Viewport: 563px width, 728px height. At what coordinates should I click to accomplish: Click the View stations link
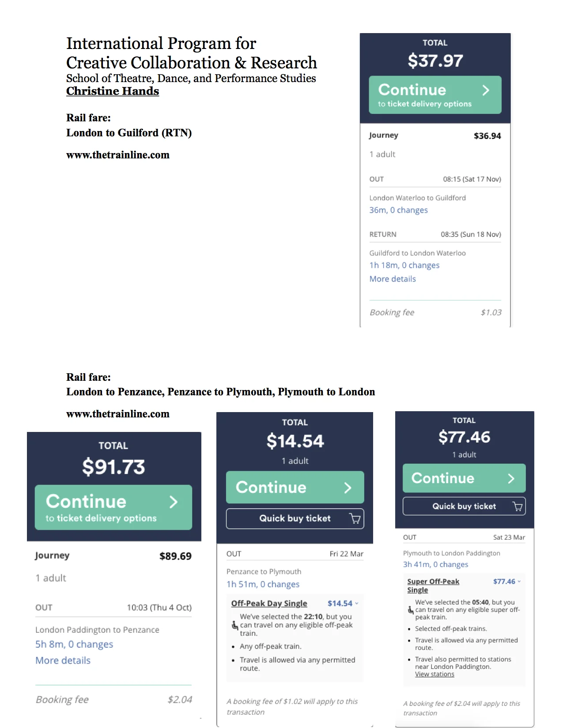tap(435, 674)
